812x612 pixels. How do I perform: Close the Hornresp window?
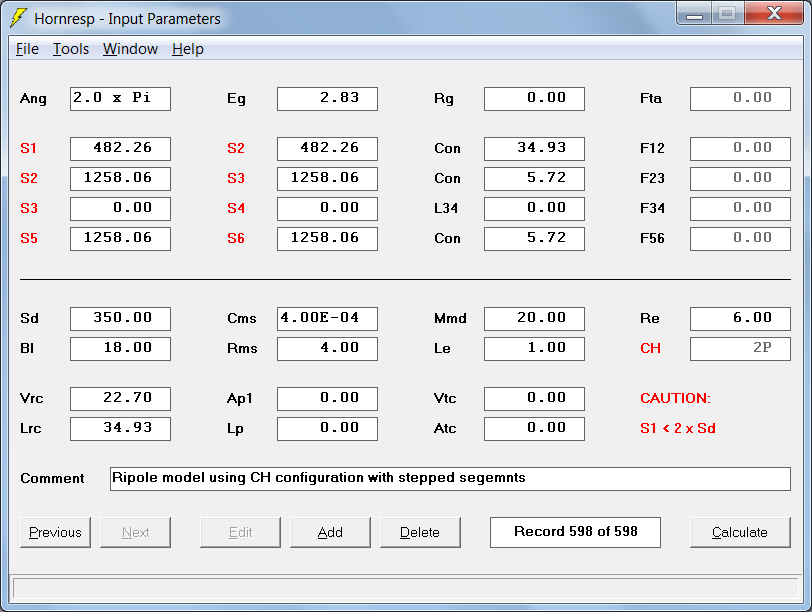click(x=774, y=14)
